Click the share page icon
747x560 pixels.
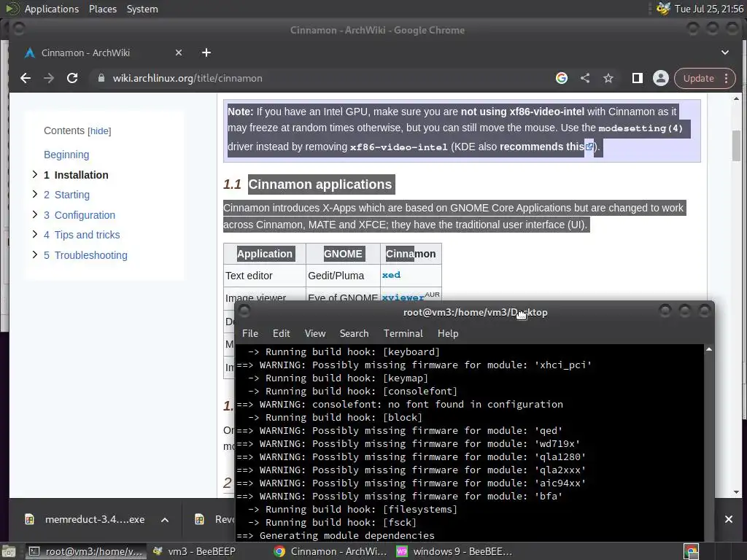point(585,78)
